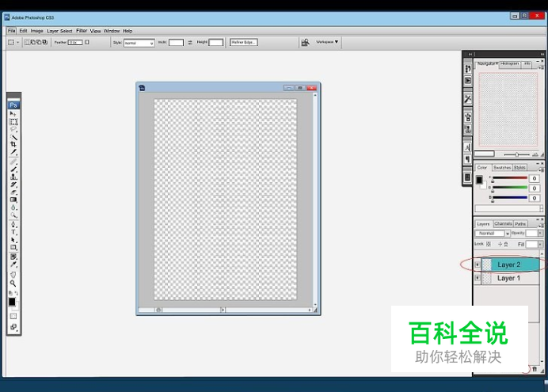548x392 pixels.
Task: Open the Navigator panel options menu
Action: tap(542, 67)
